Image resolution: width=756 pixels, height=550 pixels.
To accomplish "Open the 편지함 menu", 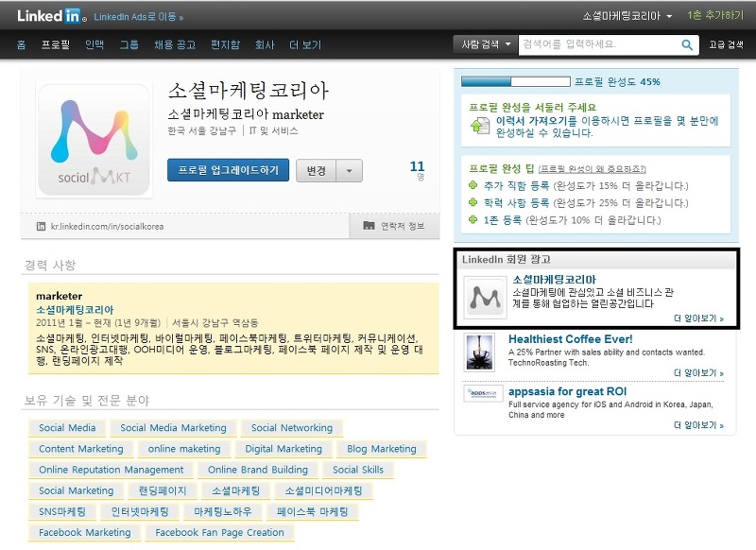I will click(225, 44).
